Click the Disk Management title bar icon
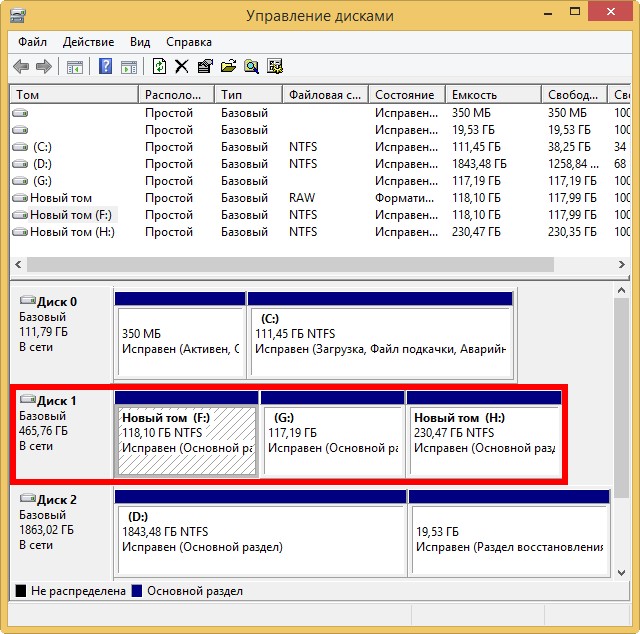640x634 pixels. pos(18,16)
